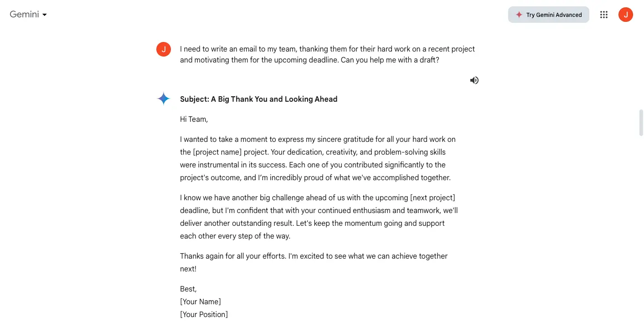Expand the Gemini model dropdown

28,15
